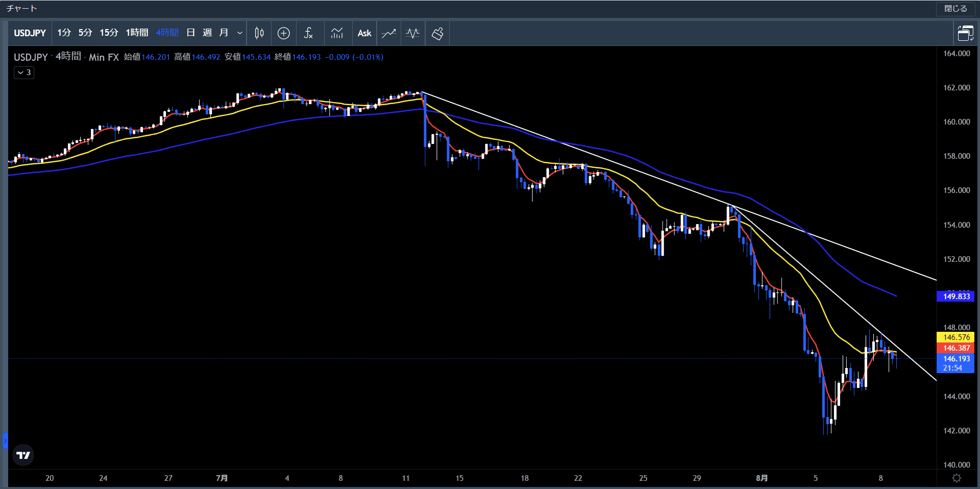The width and height of the screenshot is (980, 489).
Task: Select the trend line drawing icon
Action: [389, 33]
